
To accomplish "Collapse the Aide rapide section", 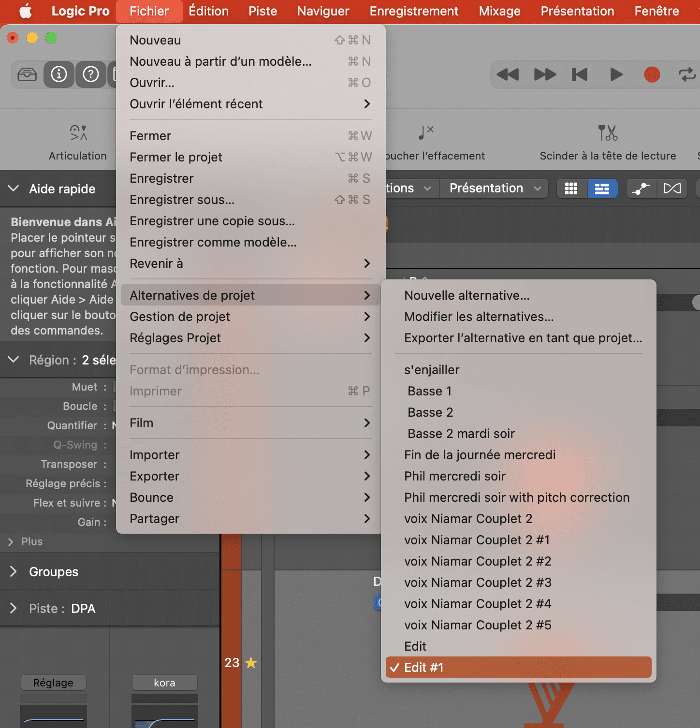I will tap(14, 189).
